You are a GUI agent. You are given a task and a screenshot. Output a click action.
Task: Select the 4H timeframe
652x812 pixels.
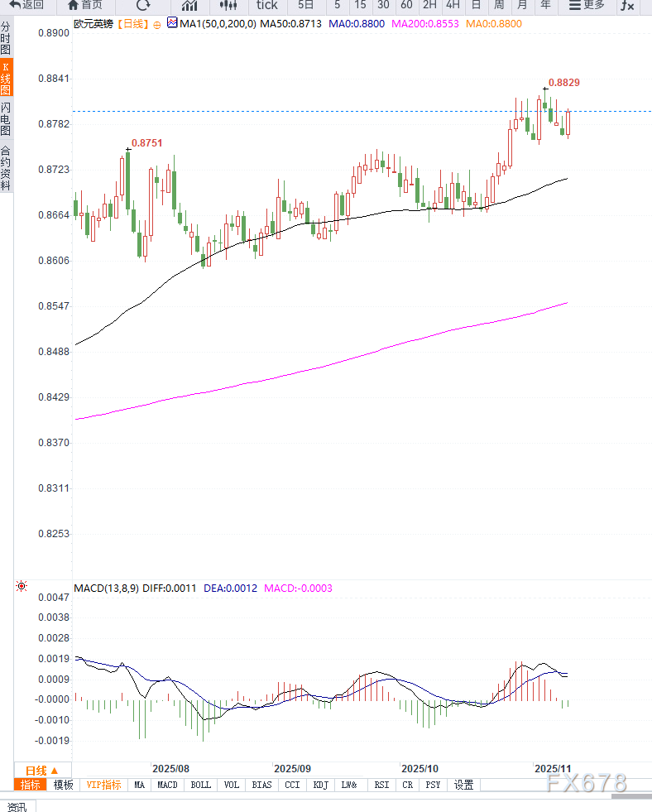coord(453,5)
